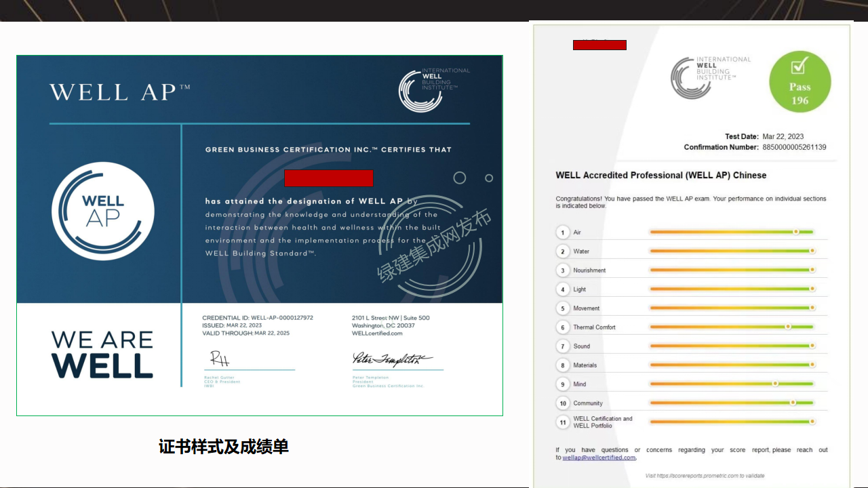The width and height of the screenshot is (868, 488).
Task: Click the "WELL AP" certificate title
Action: tap(120, 92)
